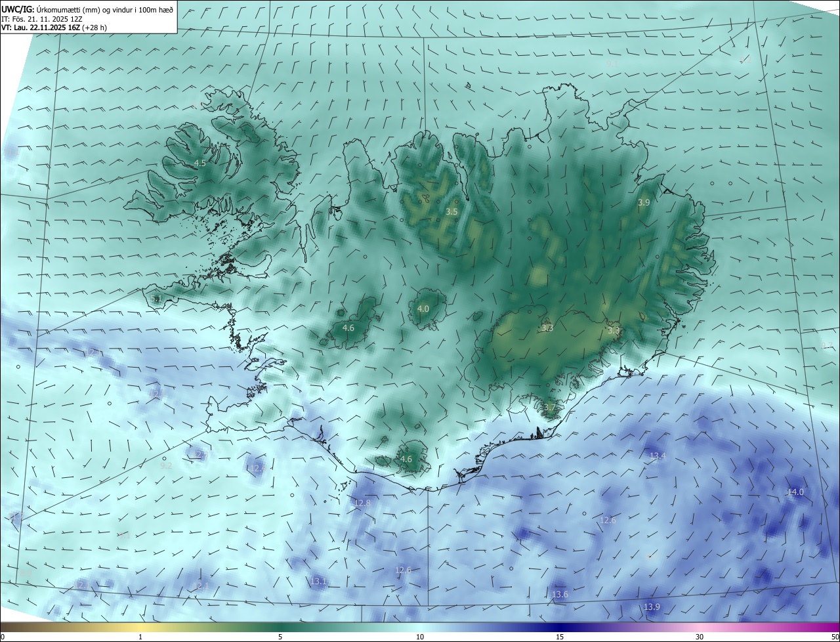Pick the pink colorbar segment between 30 and 50

click(x=769, y=627)
